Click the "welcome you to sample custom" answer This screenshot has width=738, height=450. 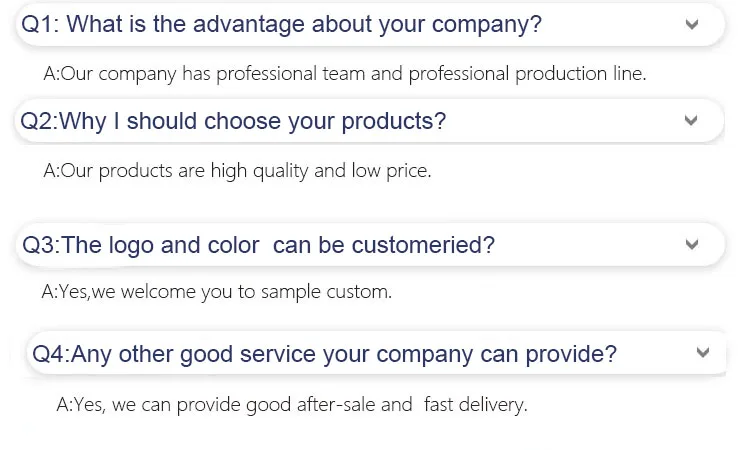[217, 292]
